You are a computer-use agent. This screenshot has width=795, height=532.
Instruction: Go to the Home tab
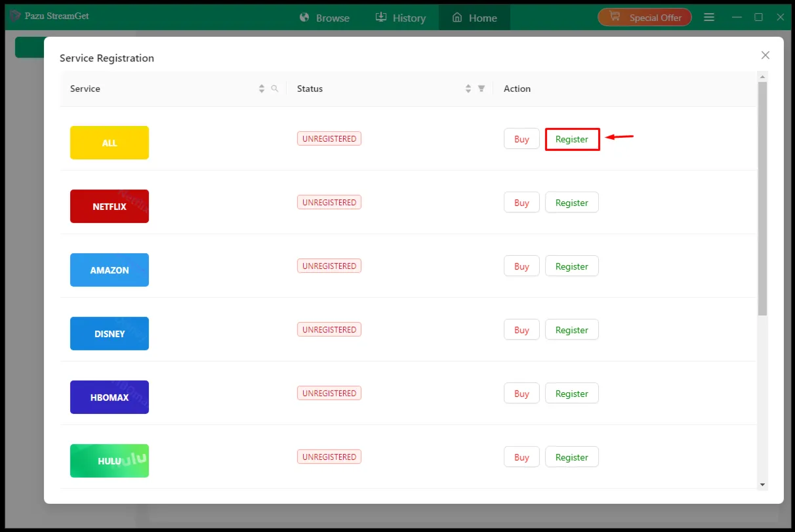474,18
